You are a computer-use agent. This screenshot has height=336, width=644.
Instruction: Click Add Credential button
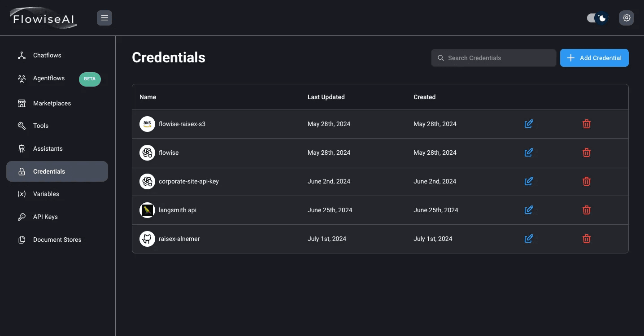pyautogui.click(x=594, y=58)
